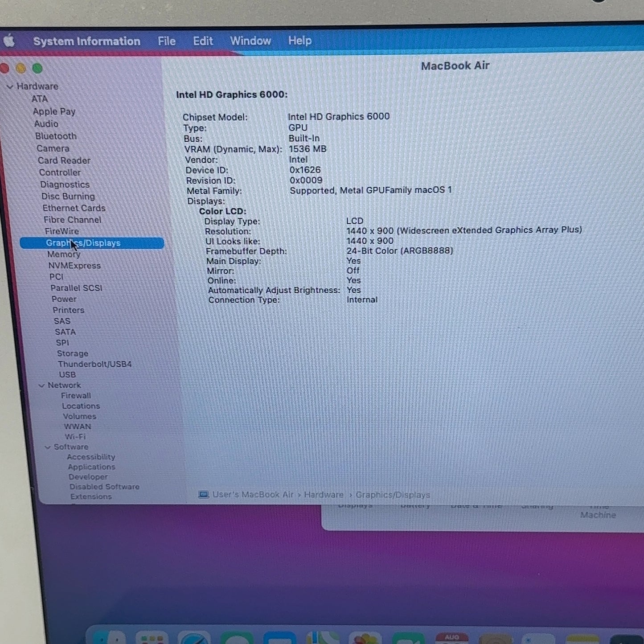This screenshot has height=644, width=644.
Task: Open the File menu
Action: tap(167, 41)
